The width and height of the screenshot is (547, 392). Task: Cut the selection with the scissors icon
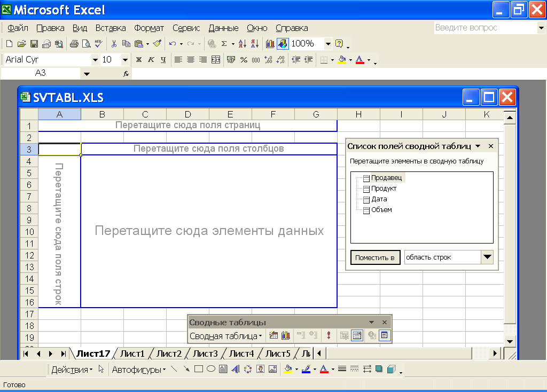pyautogui.click(x=114, y=44)
